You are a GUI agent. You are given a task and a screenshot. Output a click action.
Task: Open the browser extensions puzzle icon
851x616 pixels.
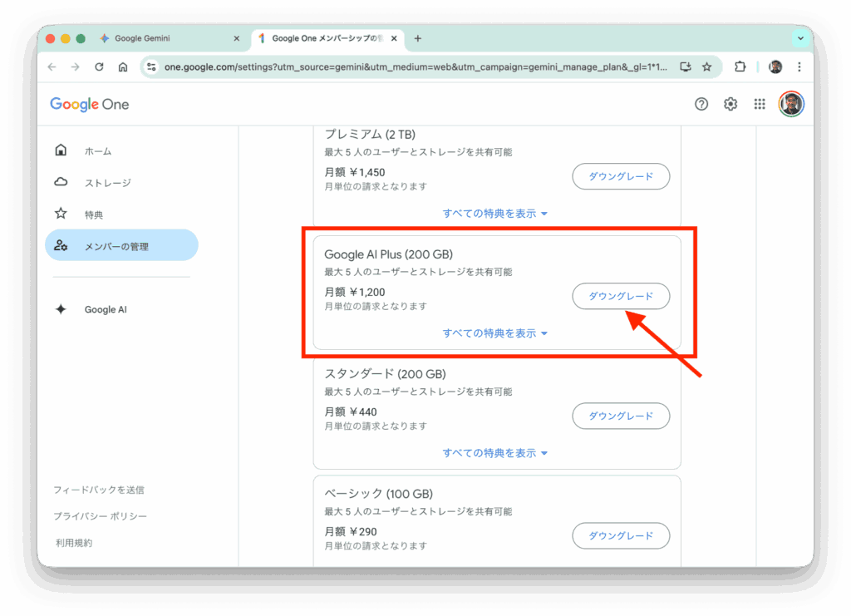pos(740,67)
